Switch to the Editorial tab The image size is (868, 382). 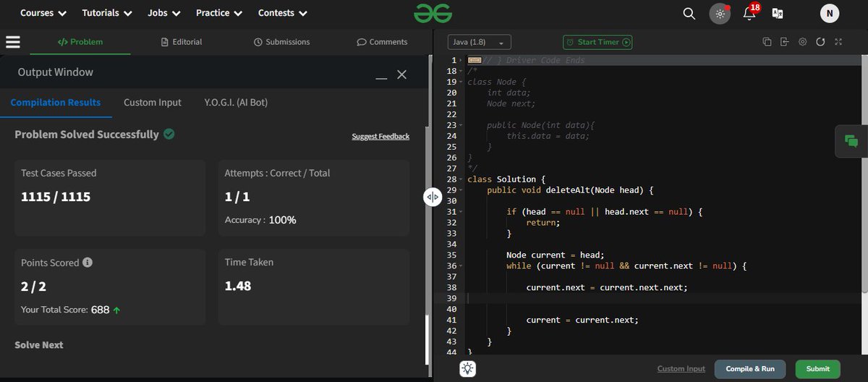pos(182,42)
